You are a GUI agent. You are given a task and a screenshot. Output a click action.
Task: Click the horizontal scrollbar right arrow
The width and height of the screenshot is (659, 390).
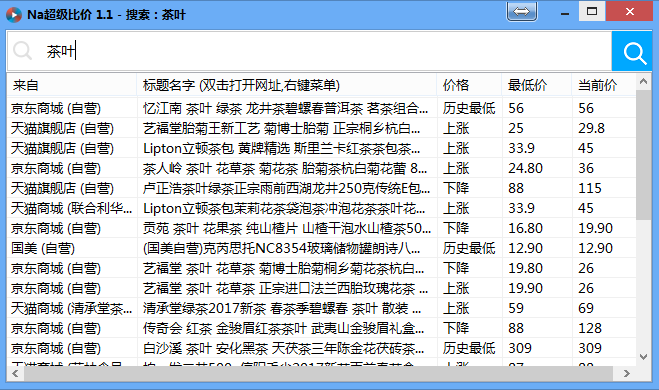[x=626, y=373]
